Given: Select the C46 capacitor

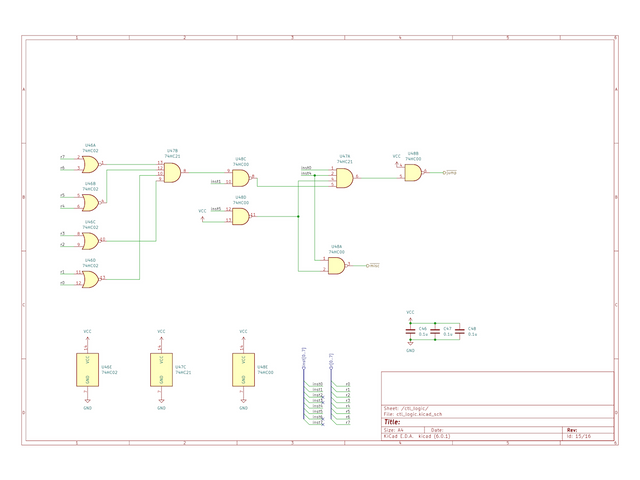Looking at the screenshot, I should click(411, 330).
